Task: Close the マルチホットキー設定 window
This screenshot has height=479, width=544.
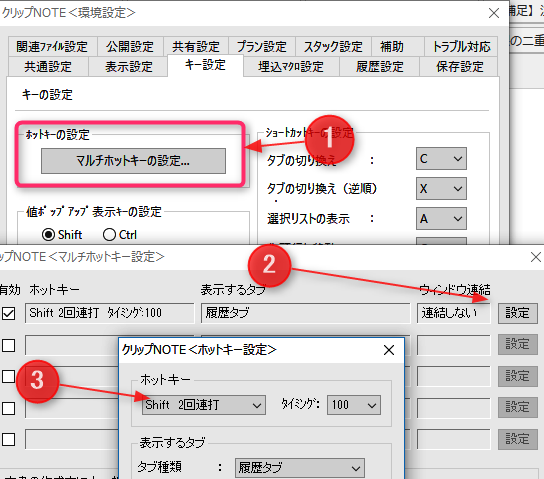Action: click(536, 257)
